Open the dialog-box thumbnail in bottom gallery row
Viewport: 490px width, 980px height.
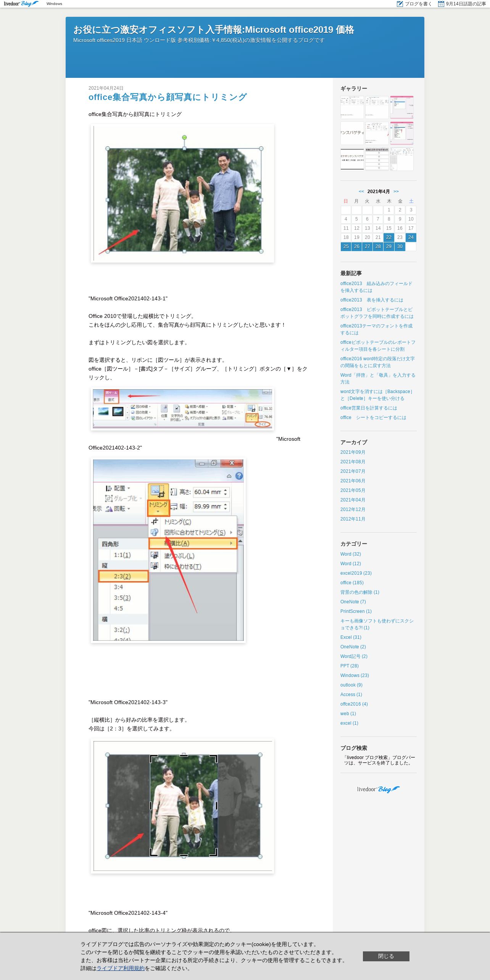point(377,159)
